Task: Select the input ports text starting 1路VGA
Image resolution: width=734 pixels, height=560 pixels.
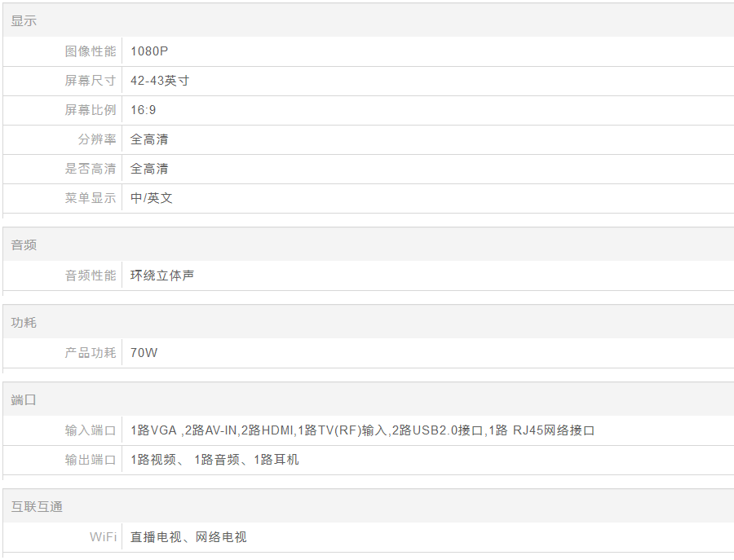Action: (x=363, y=430)
